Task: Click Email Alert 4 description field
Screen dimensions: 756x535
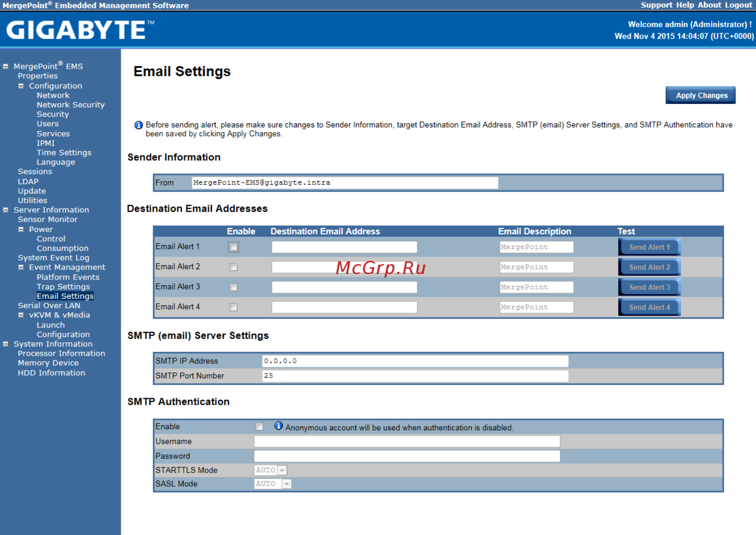Action: [536, 307]
